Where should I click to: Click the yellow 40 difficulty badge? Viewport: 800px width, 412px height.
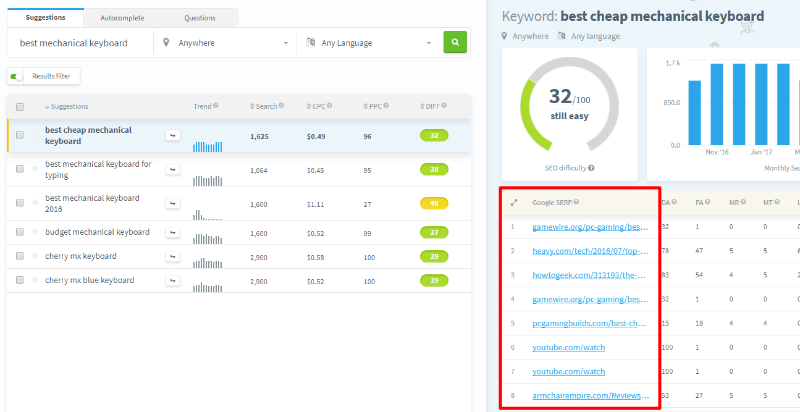click(434, 203)
